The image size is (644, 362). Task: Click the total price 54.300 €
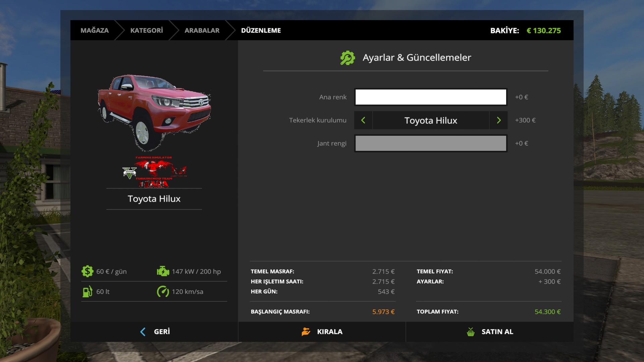click(547, 312)
